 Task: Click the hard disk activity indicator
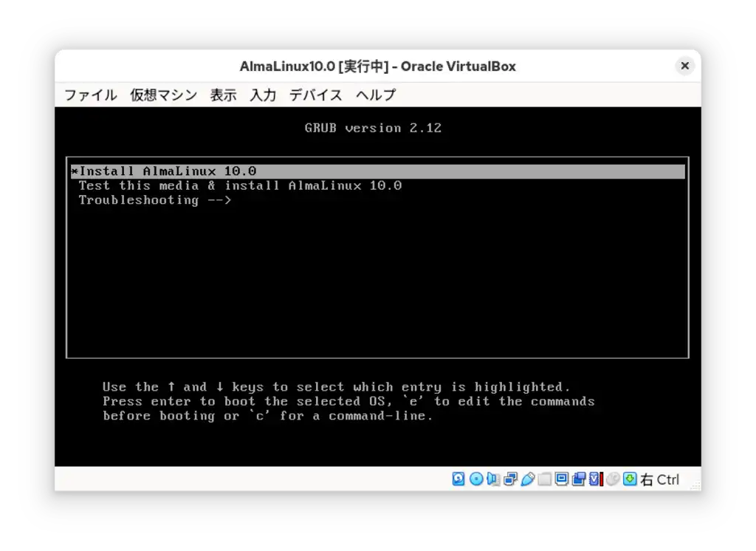[x=458, y=479]
